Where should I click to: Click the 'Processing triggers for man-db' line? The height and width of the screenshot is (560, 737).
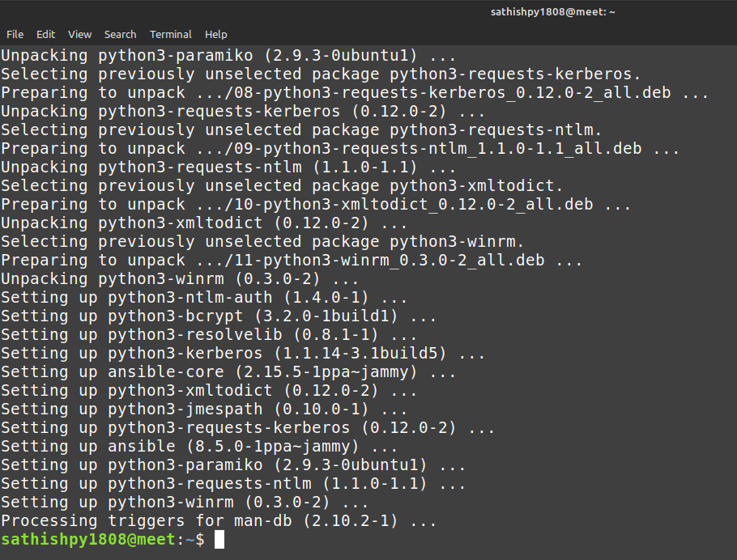219,521
